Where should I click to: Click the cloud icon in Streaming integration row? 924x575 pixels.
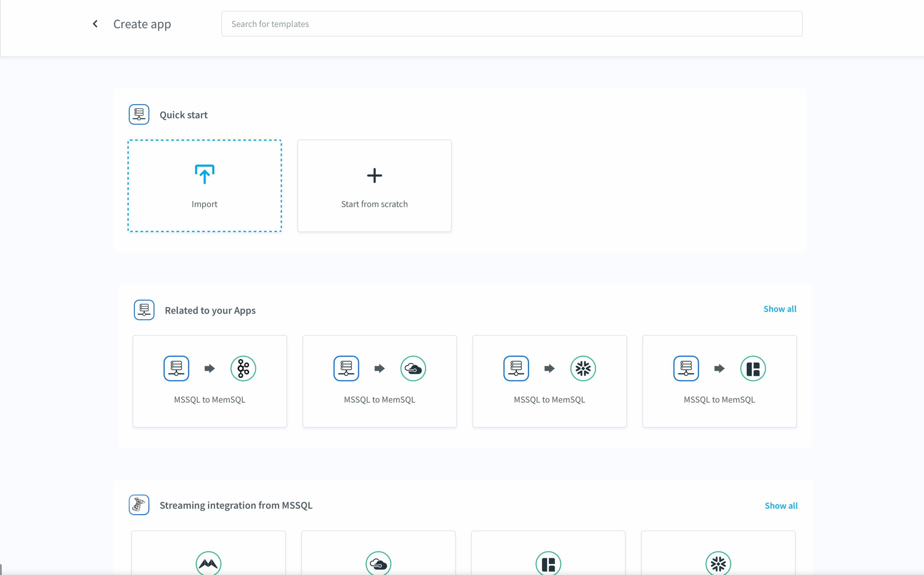[378, 563]
